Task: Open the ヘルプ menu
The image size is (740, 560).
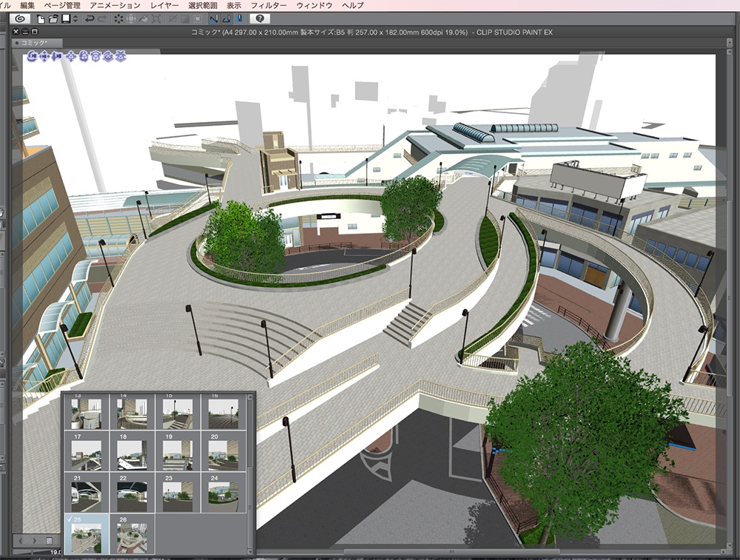Action: pyautogui.click(x=353, y=5)
